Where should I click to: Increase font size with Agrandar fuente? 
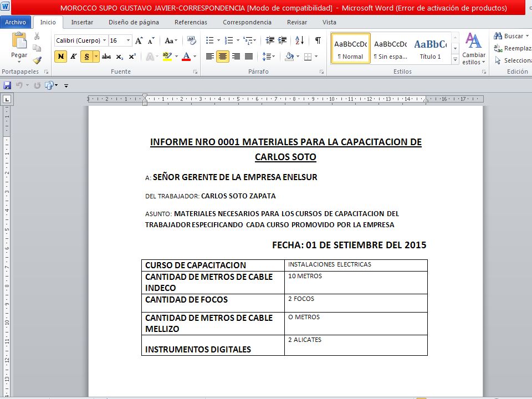click(x=139, y=40)
